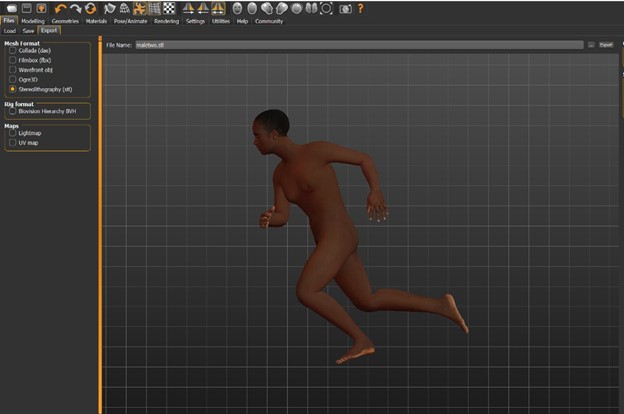Image resolution: width=624 pixels, height=414 pixels.
Task: Check the UV map option
Action: 13,143
